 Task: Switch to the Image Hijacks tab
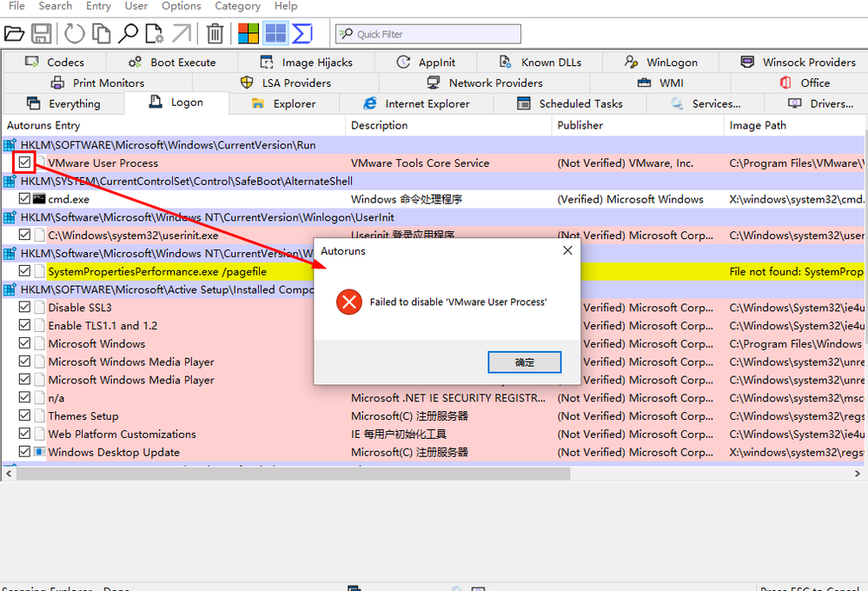306,62
